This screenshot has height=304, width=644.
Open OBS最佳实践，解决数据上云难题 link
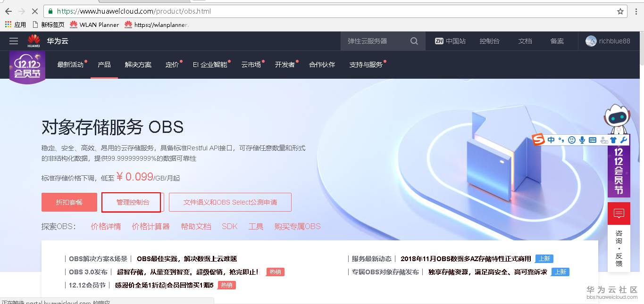(187, 259)
